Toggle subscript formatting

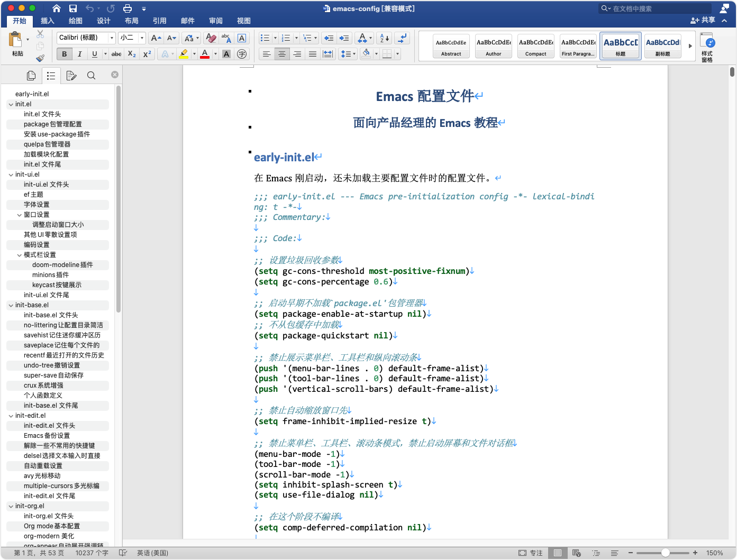132,54
